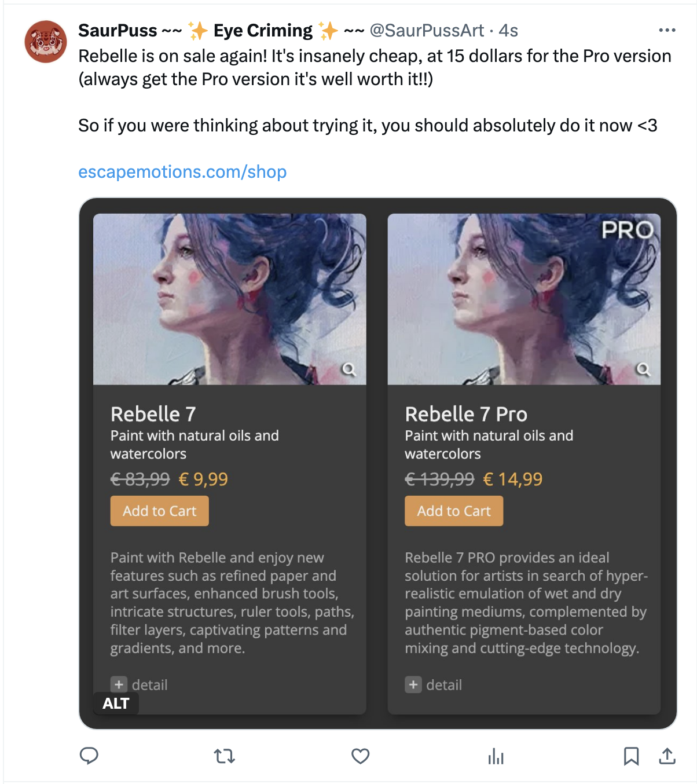Viewport: 697px width, 784px height.
Task: Click Add to Cart under Rebelle 7
Action: (159, 511)
